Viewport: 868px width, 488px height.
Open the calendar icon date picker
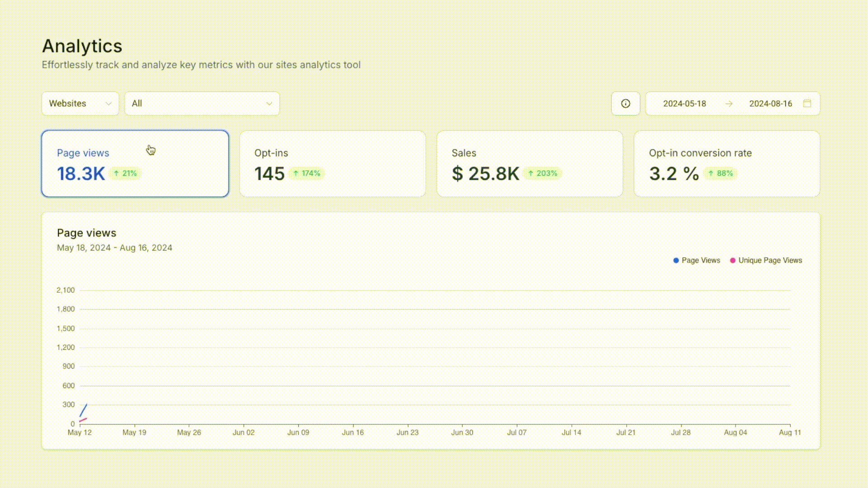[807, 103]
